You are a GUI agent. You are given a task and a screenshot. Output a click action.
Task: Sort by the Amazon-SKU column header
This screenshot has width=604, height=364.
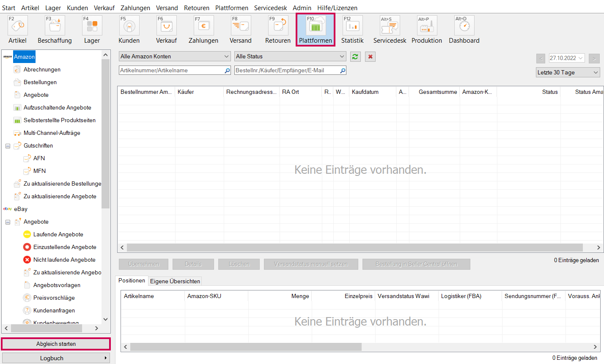coord(217,296)
